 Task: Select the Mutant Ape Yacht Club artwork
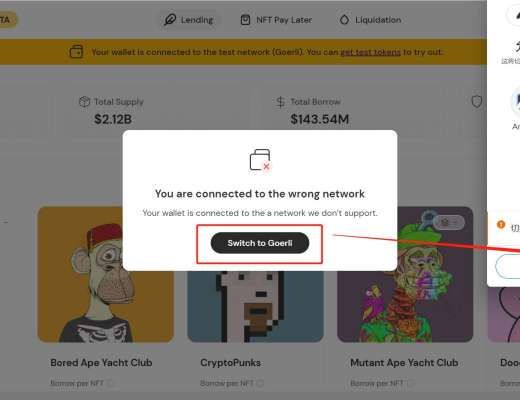[405, 274]
